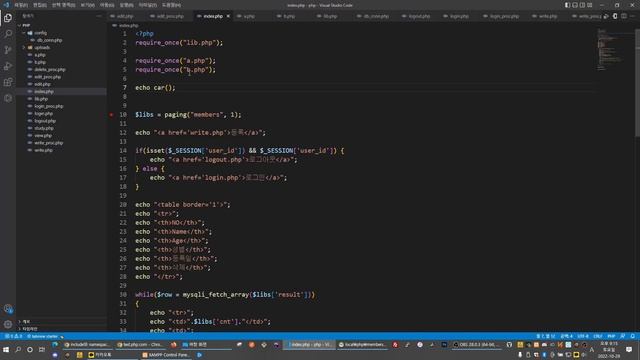The image size is (640, 360).
Task: Open the Run and Debug view
Action: [8, 66]
